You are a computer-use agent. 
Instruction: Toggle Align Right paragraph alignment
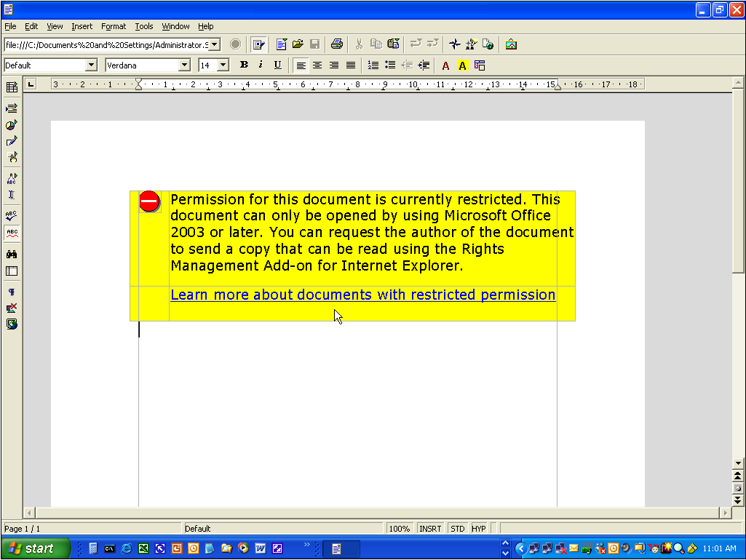pos(334,65)
